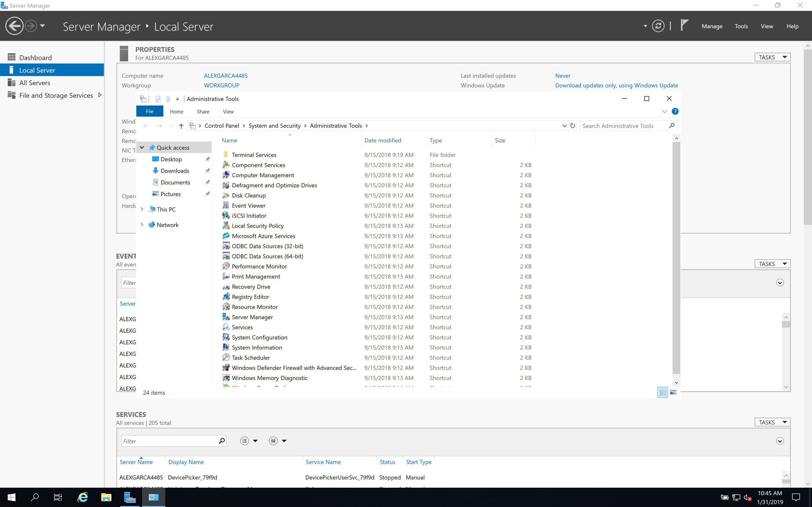Open the Tools menu in Server Manager
812x507 pixels.
click(x=741, y=26)
